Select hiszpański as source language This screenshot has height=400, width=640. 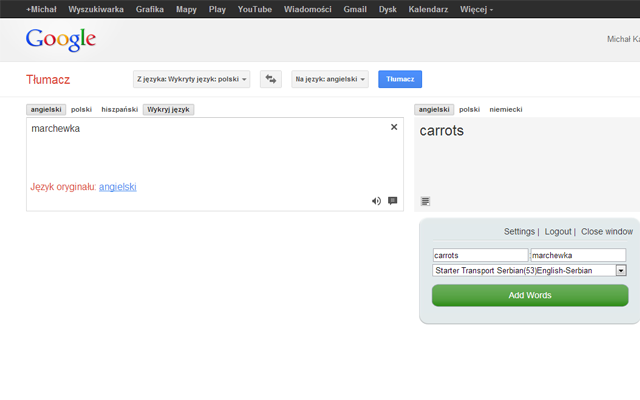point(120,109)
